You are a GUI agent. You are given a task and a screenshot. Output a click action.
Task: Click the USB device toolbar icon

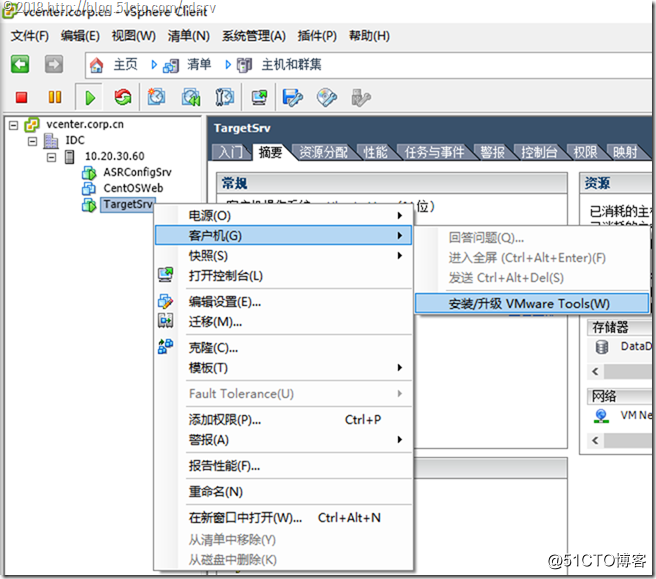[x=361, y=97]
